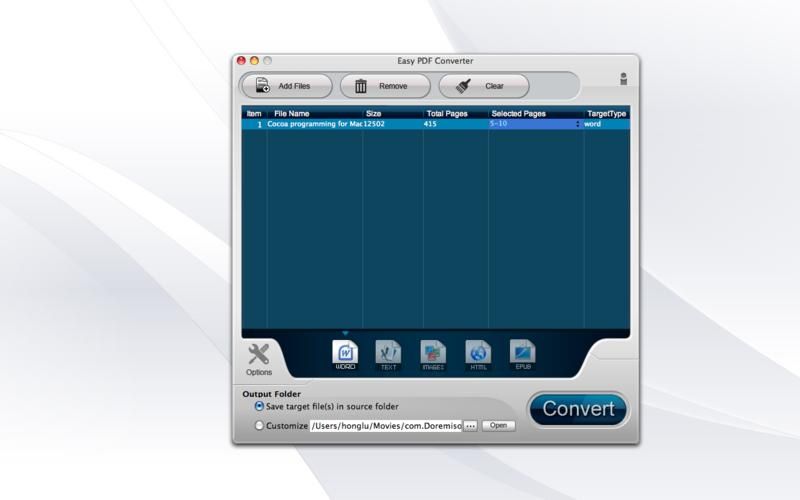
Task: Click the 415 total pages cell
Action: pyautogui.click(x=456, y=124)
